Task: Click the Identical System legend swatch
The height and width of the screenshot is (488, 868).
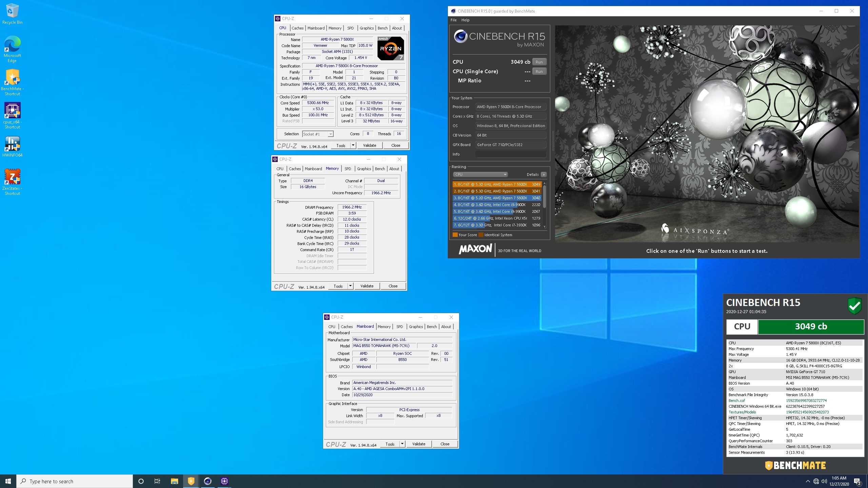Action: [481, 235]
